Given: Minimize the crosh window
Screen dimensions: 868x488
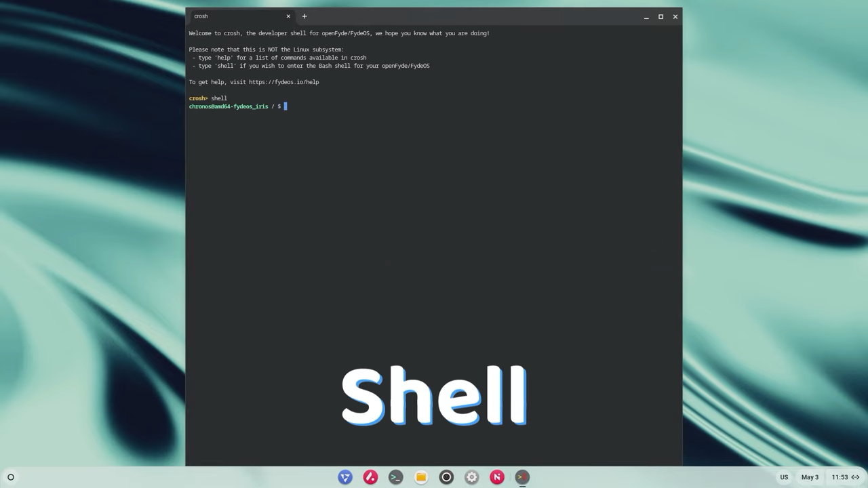Looking at the screenshot, I should [646, 16].
